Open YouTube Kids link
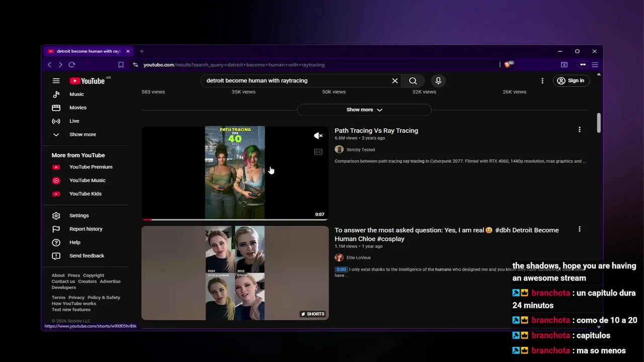 pyautogui.click(x=85, y=194)
